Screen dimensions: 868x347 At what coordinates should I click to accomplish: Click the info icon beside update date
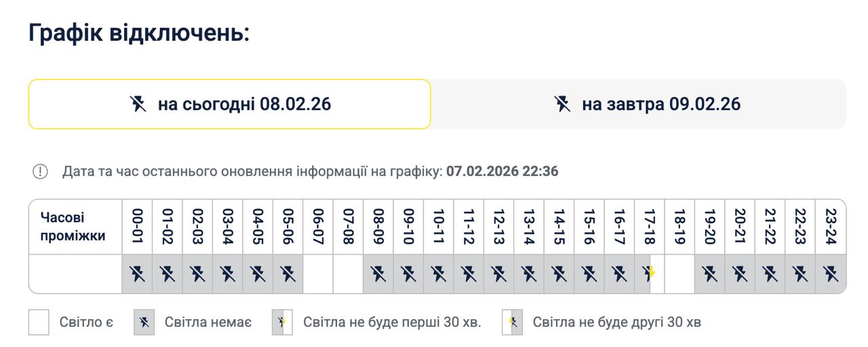click(40, 172)
